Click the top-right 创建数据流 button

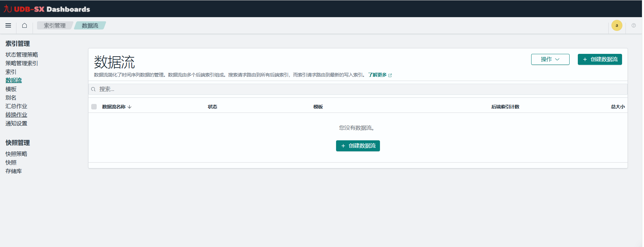tap(599, 59)
